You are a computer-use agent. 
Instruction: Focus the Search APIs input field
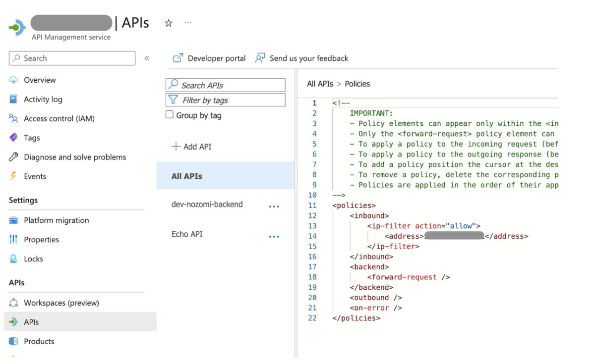click(226, 85)
